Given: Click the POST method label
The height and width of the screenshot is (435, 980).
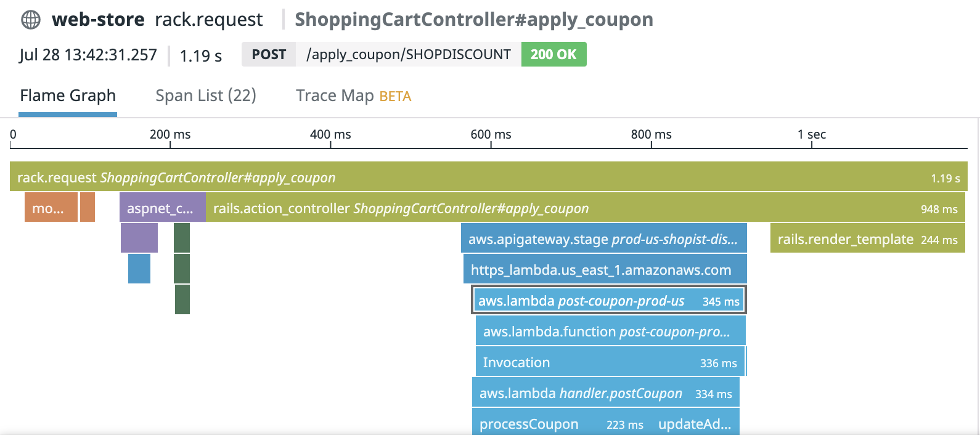Looking at the screenshot, I should click(269, 54).
